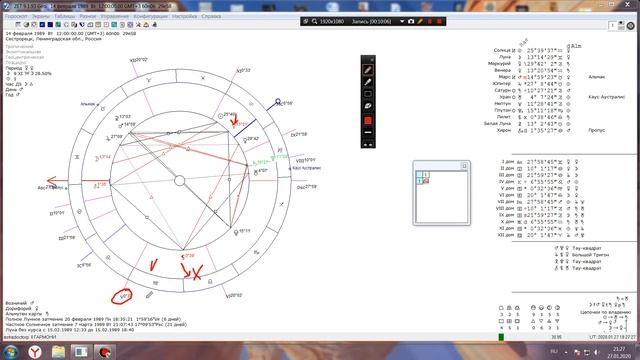Take a screenshot with the camera icon

coord(411,21)
